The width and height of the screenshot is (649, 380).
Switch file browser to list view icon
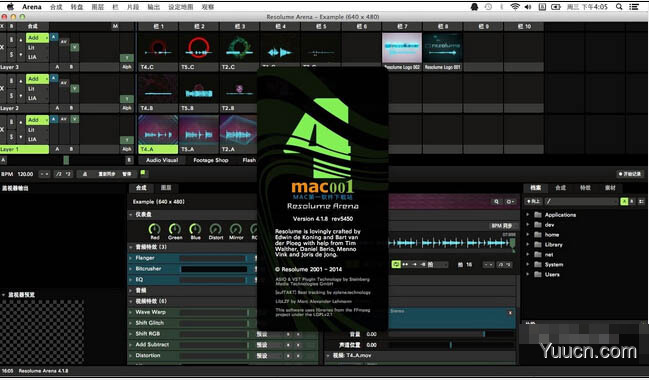point(642,201)
